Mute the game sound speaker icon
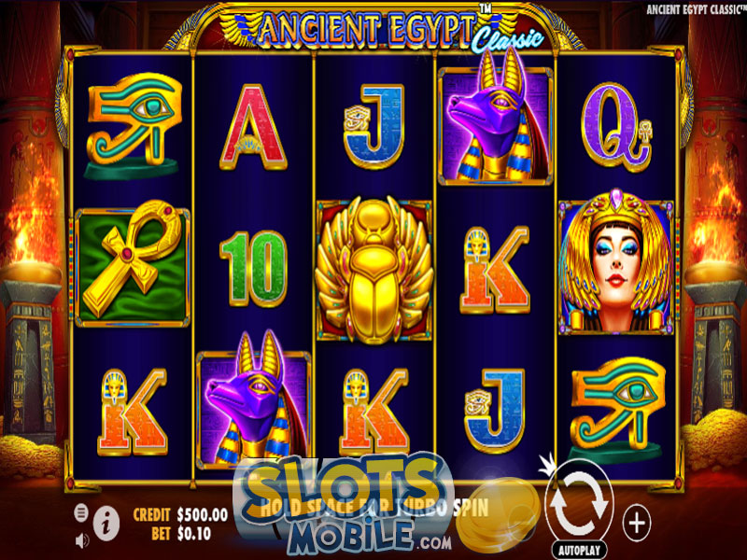747x560 pixels. (82, 540)
